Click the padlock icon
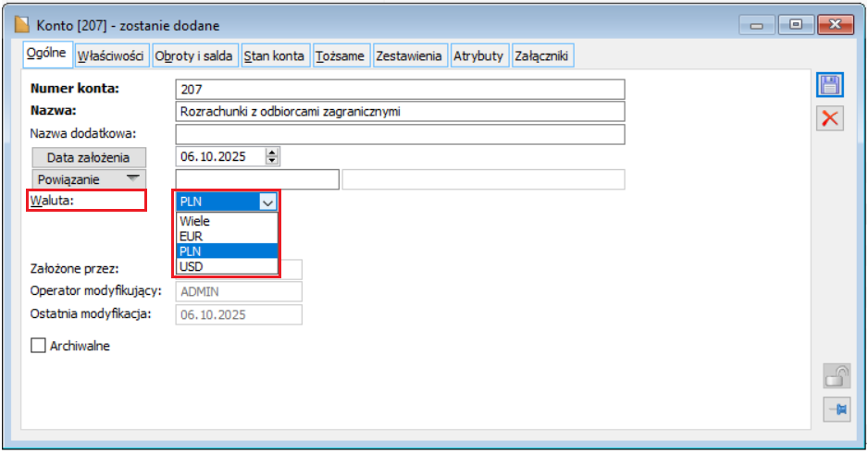Image resolution: width=868 pixels, height=453 pixels. pyautogui.click(x=837, y=376)
